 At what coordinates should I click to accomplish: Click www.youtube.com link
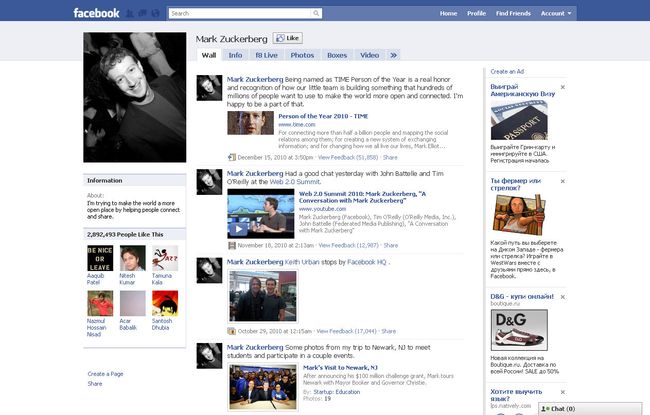pyautogui.click(x=322, y=209)
